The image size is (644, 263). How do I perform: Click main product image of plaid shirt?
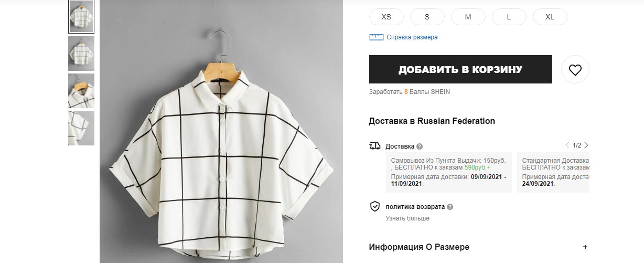click(221, 131)
